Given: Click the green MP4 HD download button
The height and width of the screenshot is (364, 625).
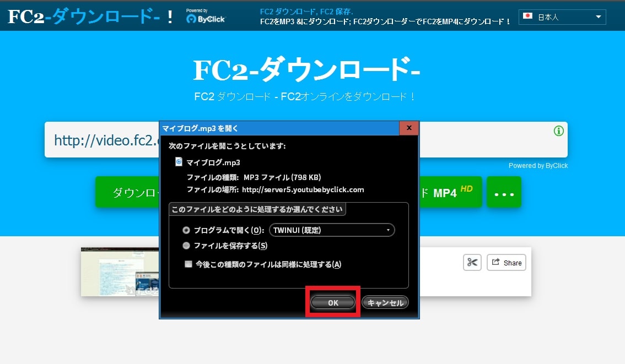Looking at the screenshot, I should pos(450,192).
